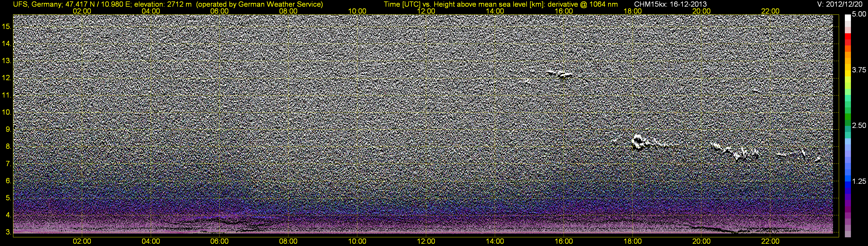
Task: Click the height axis label 8
Action: point(8,147)
